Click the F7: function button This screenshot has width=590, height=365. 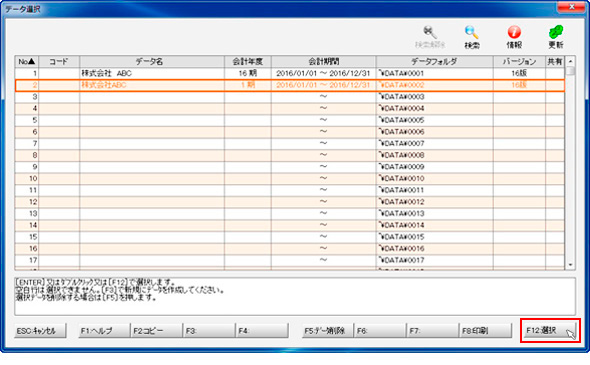coord(433,331)
